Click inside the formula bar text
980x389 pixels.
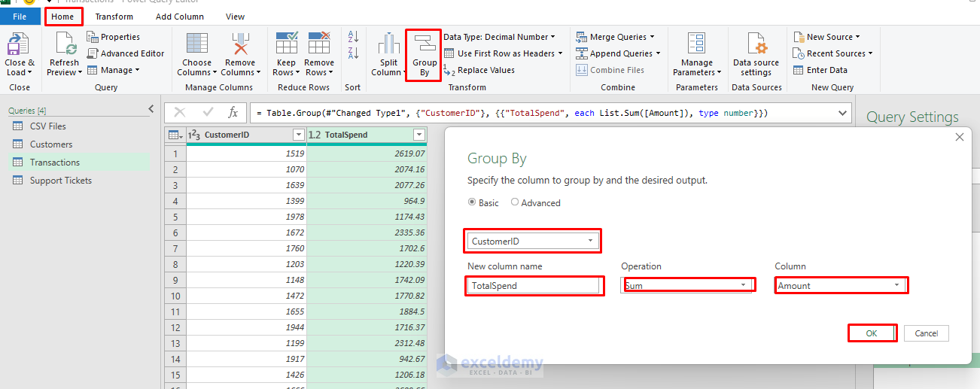[512, 113]
